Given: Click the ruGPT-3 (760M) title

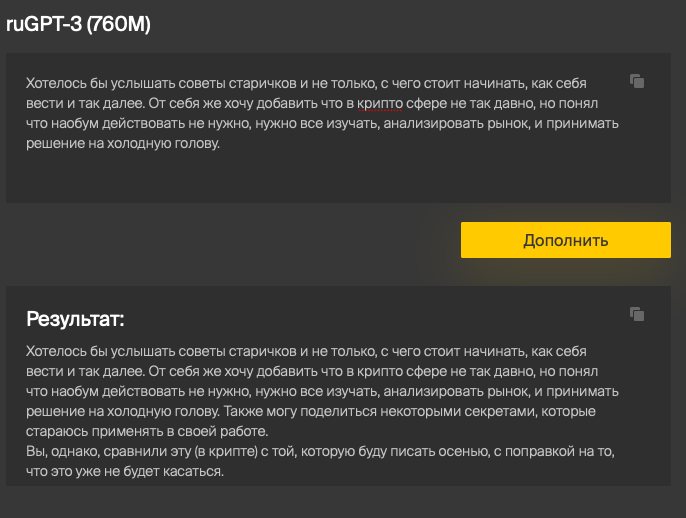Looking at the screenshot, I should pyautogui.click(x=78, y=24).
